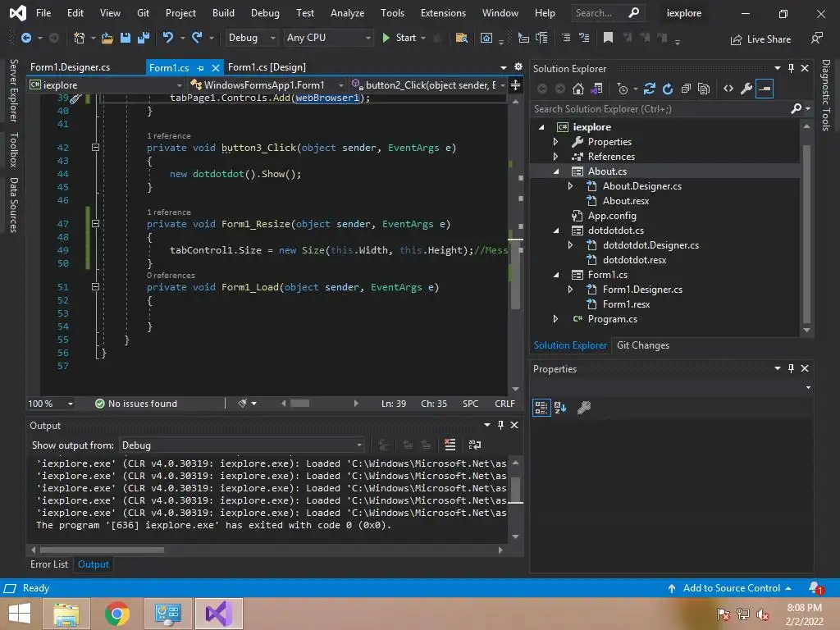Toggle Show All Files in Solution Explorer
Screen dimensions: 840x630
(x=704, y=89)
